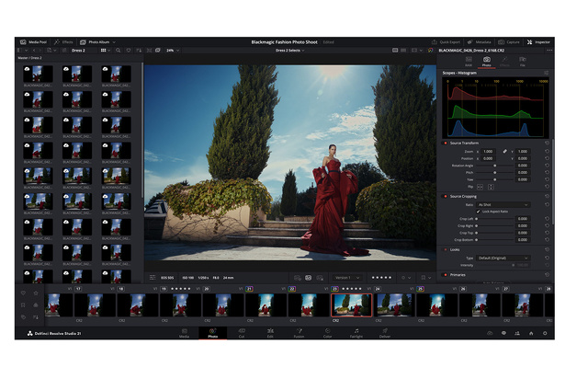This screenshot has width=588, height=379.
Task: Open the thumbnail grid view dropdown
Action: click(x=106, y=51)
